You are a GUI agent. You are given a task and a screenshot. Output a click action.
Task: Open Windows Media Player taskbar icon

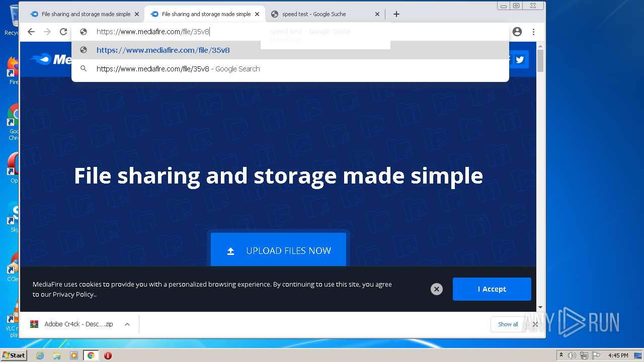74,355
